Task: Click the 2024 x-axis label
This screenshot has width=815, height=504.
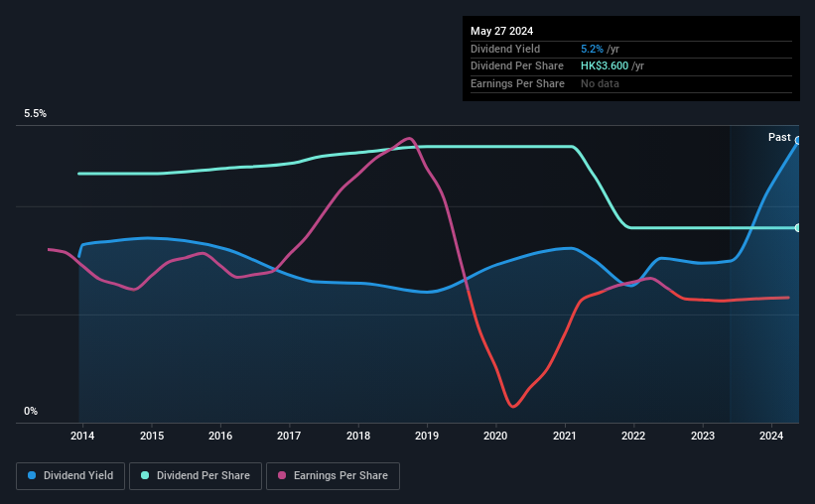Action: 771,436
